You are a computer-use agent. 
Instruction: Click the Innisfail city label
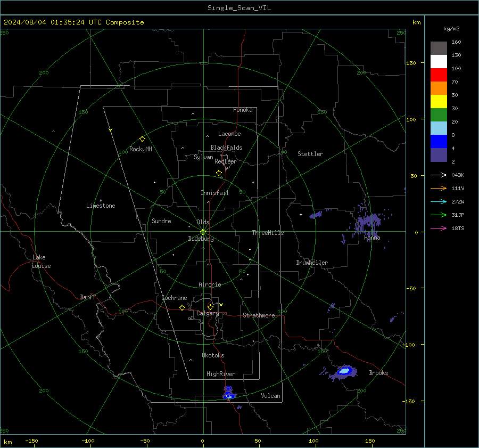[x=214, y=193]
